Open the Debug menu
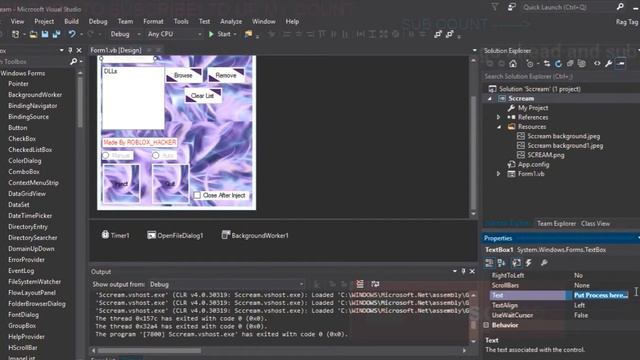The width and height of the screenshot is (640, 360). pos(98,21)
